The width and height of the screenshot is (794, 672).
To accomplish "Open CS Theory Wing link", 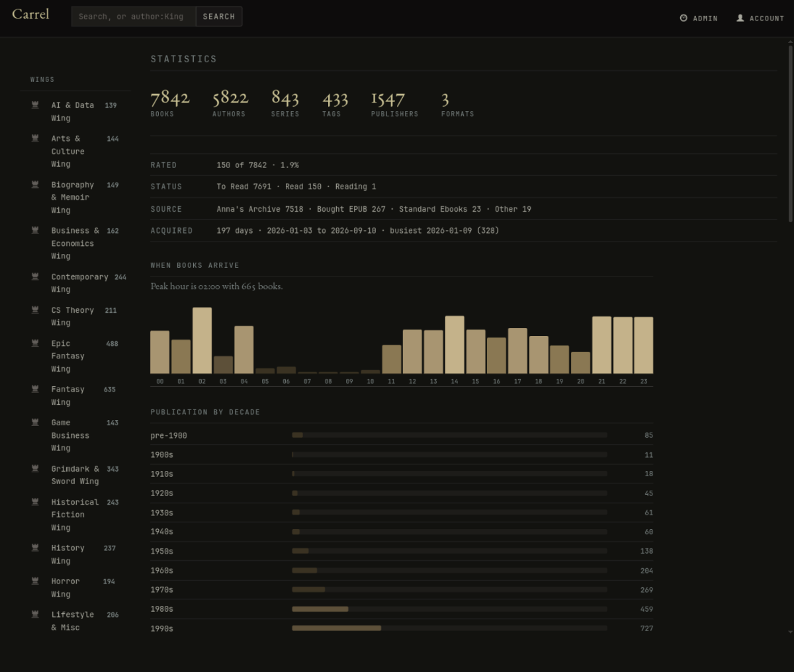I will tap(73, 316).
